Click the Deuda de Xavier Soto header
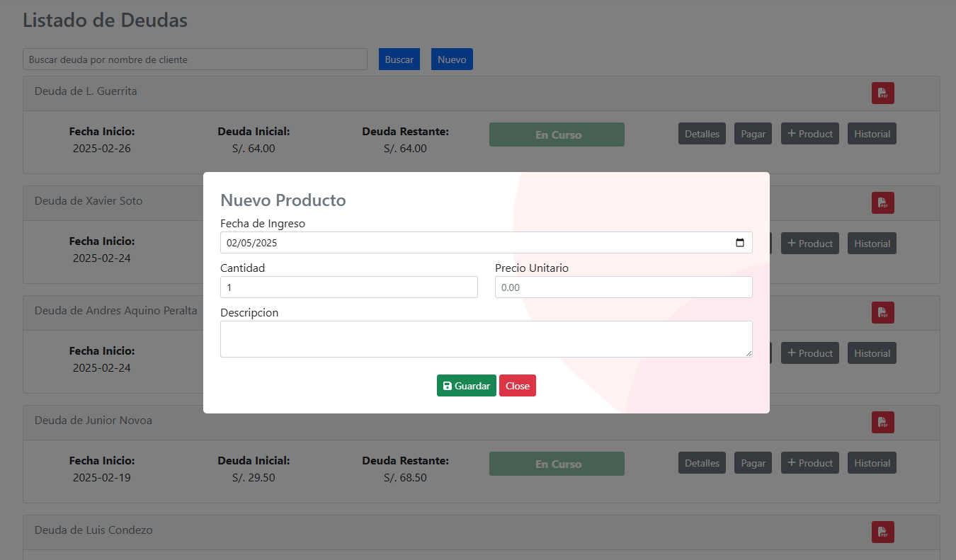Image resolution: width=956 pixels, height=560 pixels. coord(89,201)
